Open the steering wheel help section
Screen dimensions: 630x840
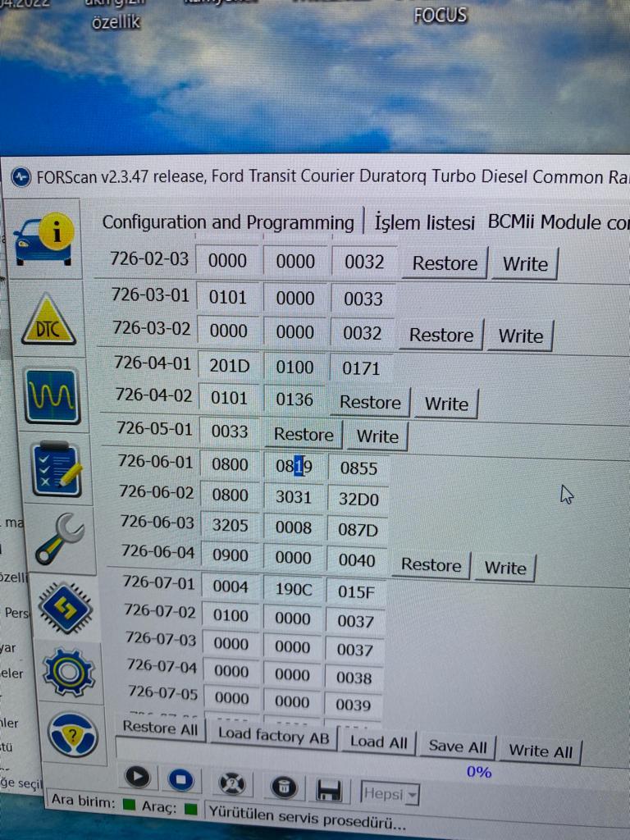pos(73,734)
